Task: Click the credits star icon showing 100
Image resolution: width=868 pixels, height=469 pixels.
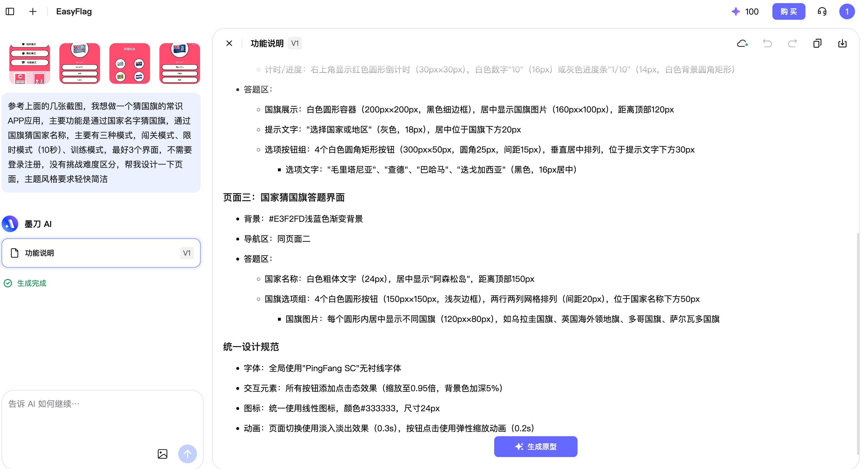Action: [736, 11]
